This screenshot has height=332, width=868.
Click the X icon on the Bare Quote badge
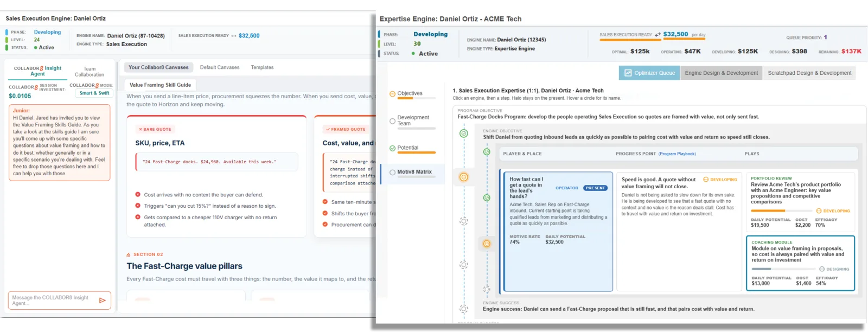point(141,129)
